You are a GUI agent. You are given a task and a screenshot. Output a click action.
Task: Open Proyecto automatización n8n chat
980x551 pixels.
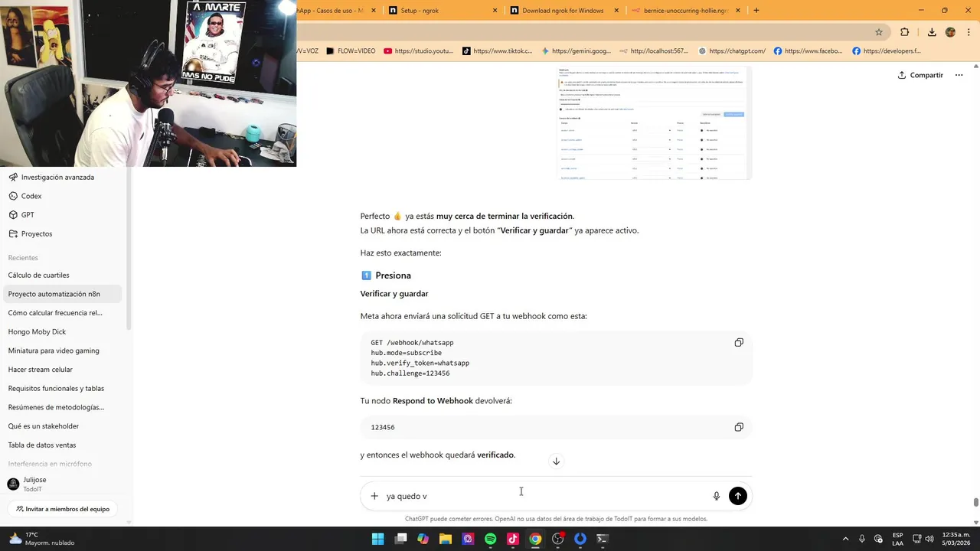click(61, 294)
